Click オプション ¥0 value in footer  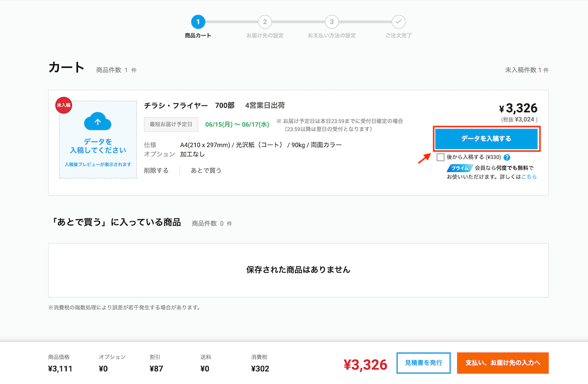[103, 368]
